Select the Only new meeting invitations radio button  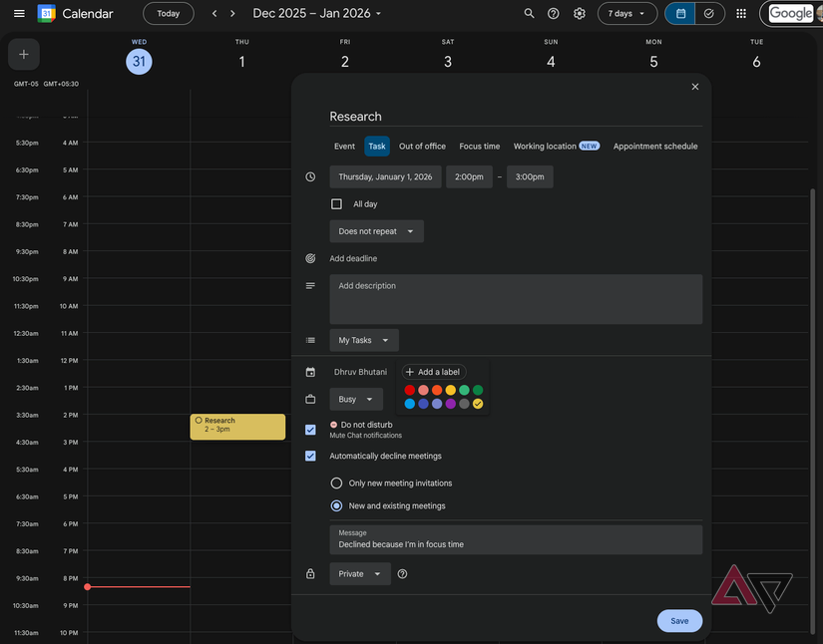coord(335,482)
